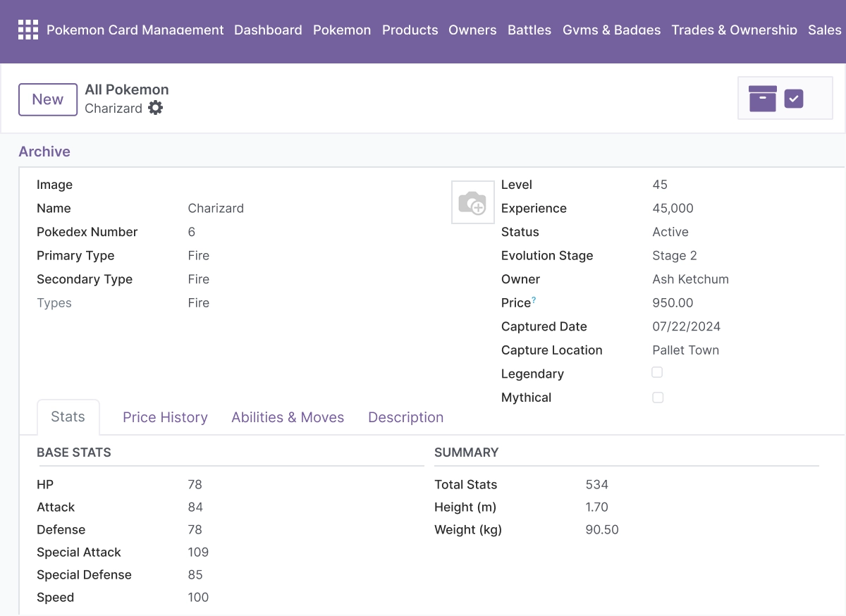Toggle the Legendary checkbox
Image resolution: width=846 pixels, height=616 pixels.
657,372
